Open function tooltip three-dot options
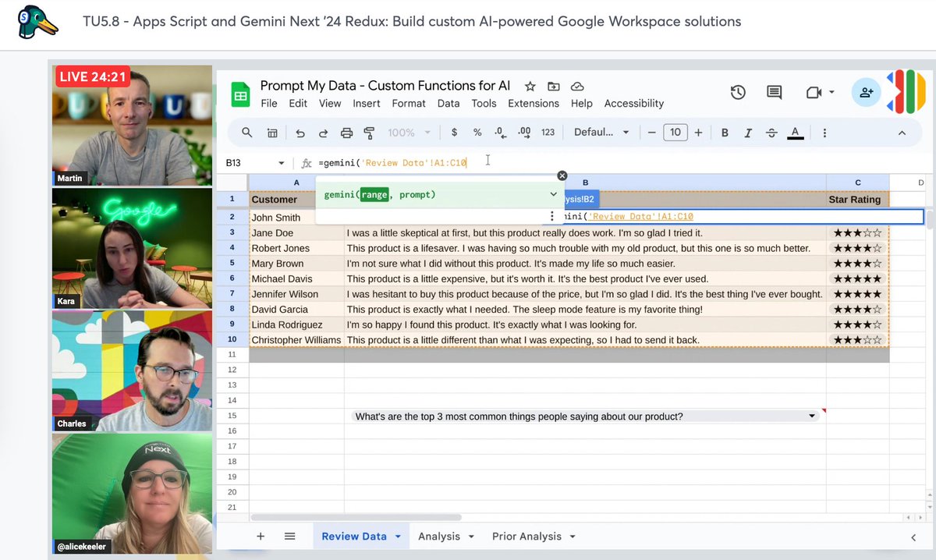Screen dimensions: 936x560 click(552, 216)
